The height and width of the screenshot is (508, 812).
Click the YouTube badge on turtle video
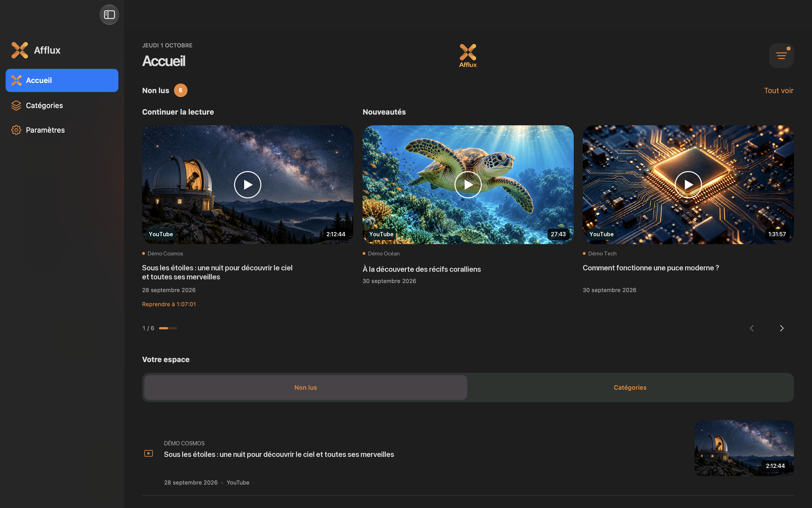click(x=381, y=234)
